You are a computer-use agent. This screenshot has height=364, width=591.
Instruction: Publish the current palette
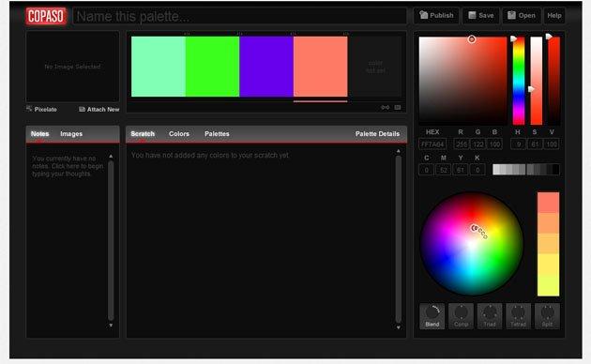[436, 15]
